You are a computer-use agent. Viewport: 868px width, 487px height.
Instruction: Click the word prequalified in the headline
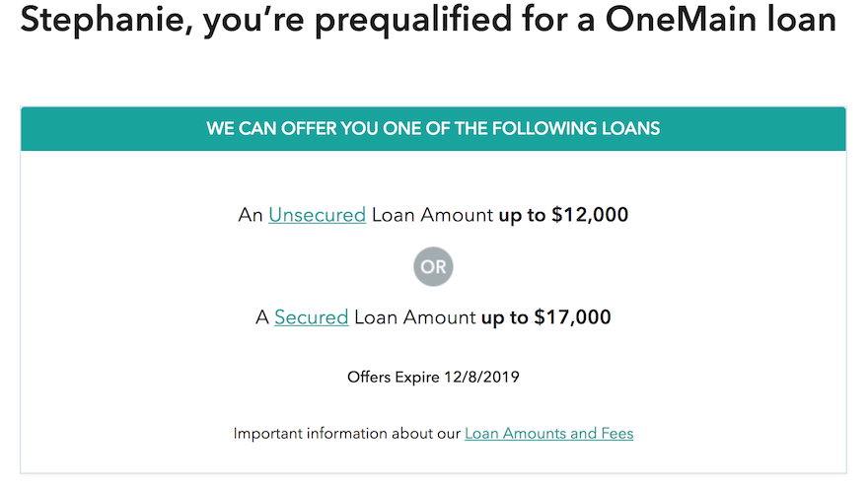(x=413, y=20)
